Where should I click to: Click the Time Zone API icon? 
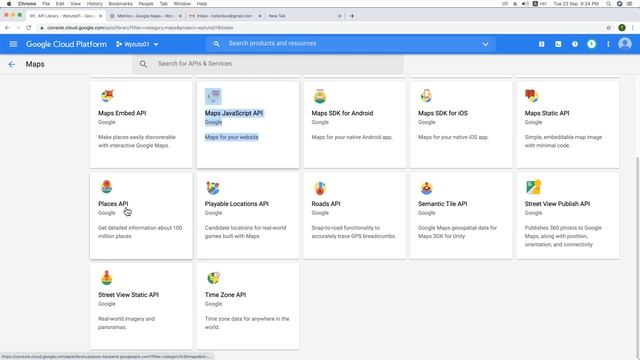[x=213, y=278]
